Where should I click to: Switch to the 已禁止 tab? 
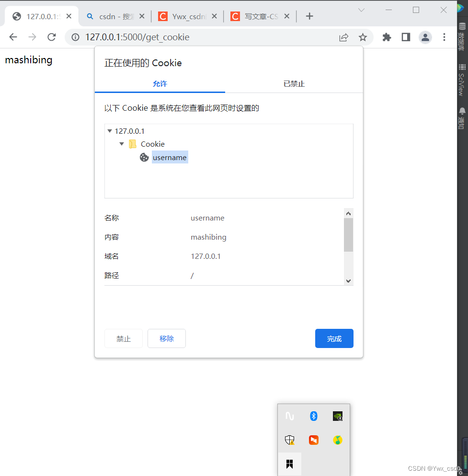pyautogui.click(x=294, y=84)
